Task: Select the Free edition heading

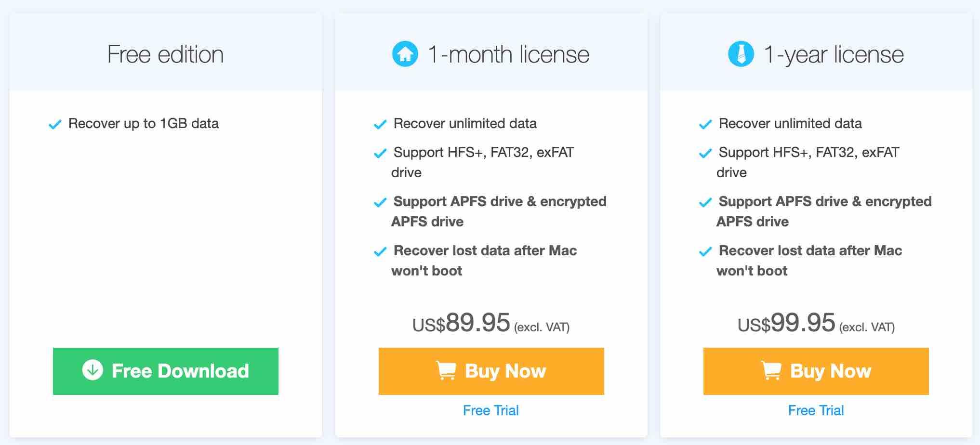Action: [166, 54]
